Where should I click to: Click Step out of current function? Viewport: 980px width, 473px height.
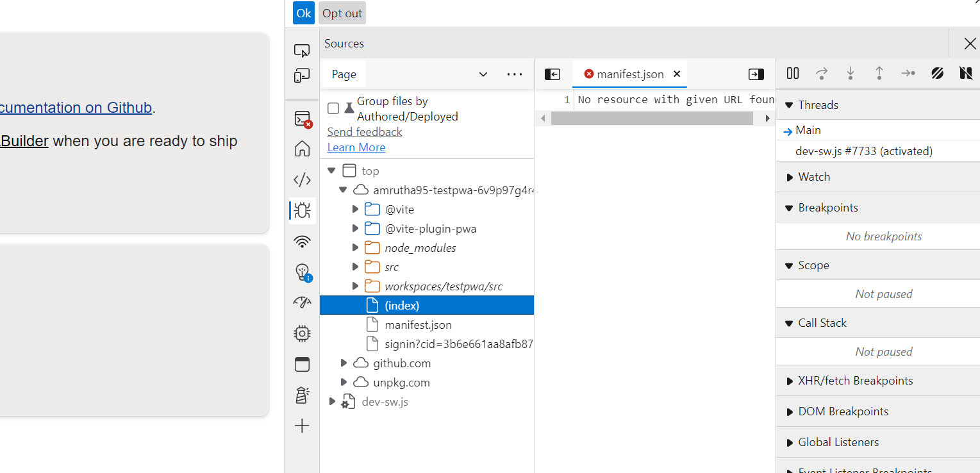tap(879, 73)
